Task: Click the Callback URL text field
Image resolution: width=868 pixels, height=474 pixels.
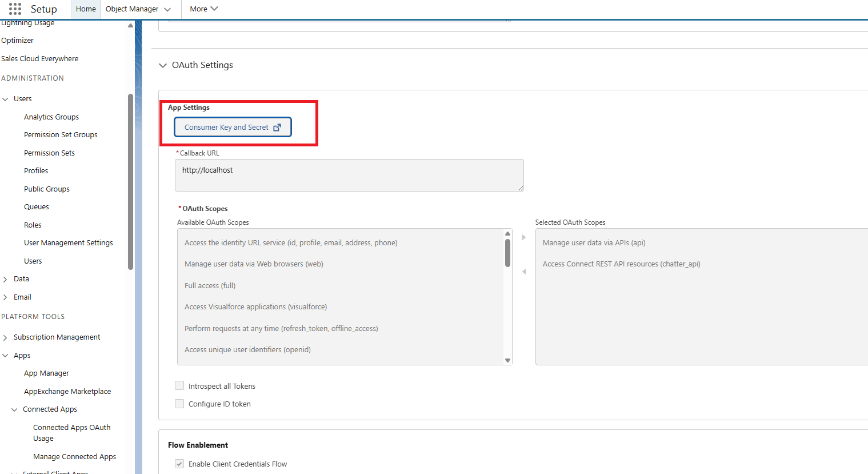Action: (x=349, y=175)
